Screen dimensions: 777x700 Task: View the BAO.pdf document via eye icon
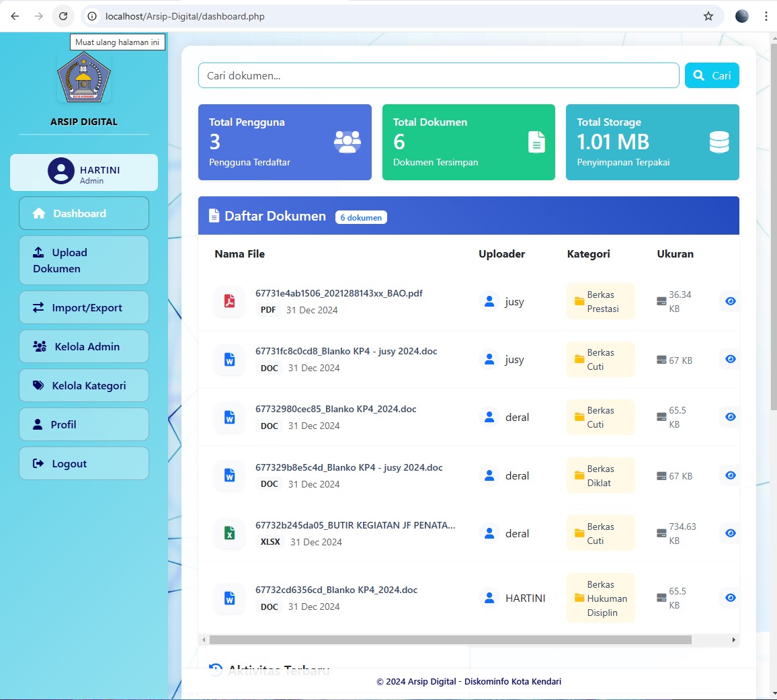tap(730, 301)
